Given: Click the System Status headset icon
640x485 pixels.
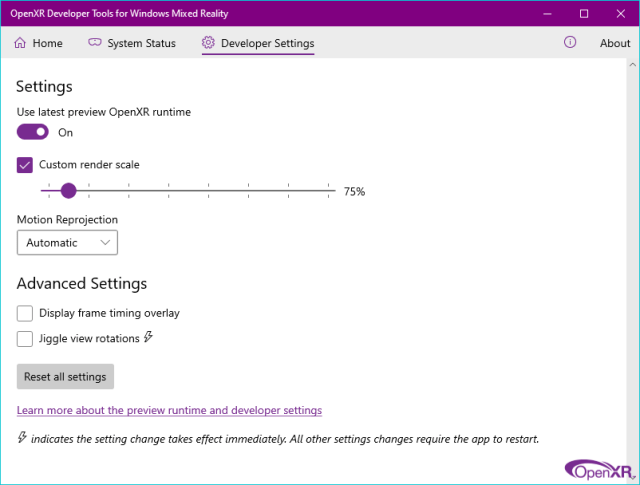Looking at the screenshot, I should 95,42.
